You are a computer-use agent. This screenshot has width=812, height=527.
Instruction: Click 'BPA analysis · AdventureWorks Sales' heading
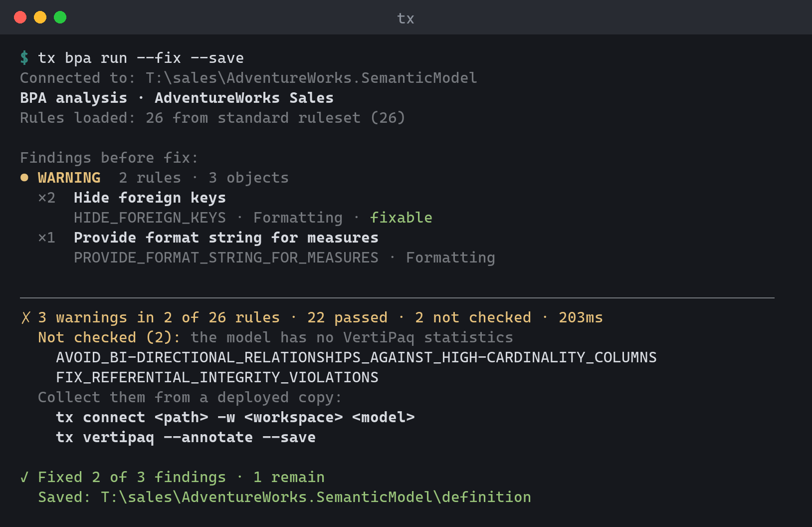coord(177,98)
